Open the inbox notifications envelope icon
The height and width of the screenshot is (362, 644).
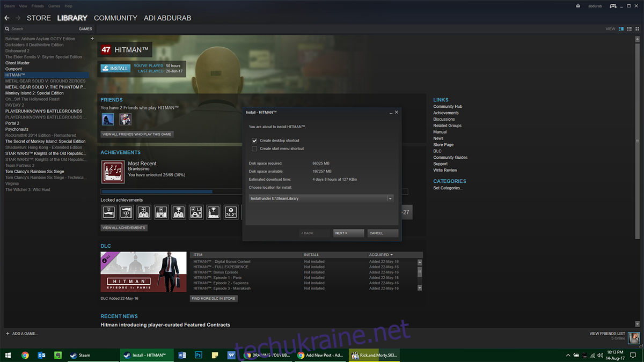click(x=578, y=6)
